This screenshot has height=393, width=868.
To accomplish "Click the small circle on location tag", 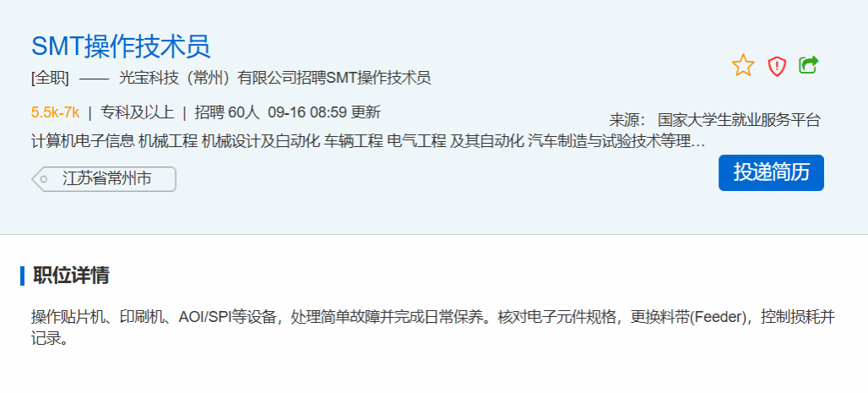I will click(44, 179).
